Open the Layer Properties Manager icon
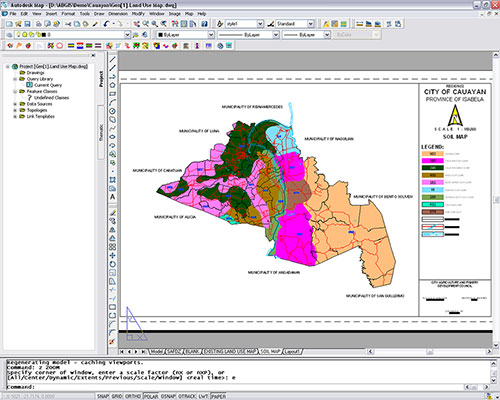Screen dimensions: 500x400 9,35
